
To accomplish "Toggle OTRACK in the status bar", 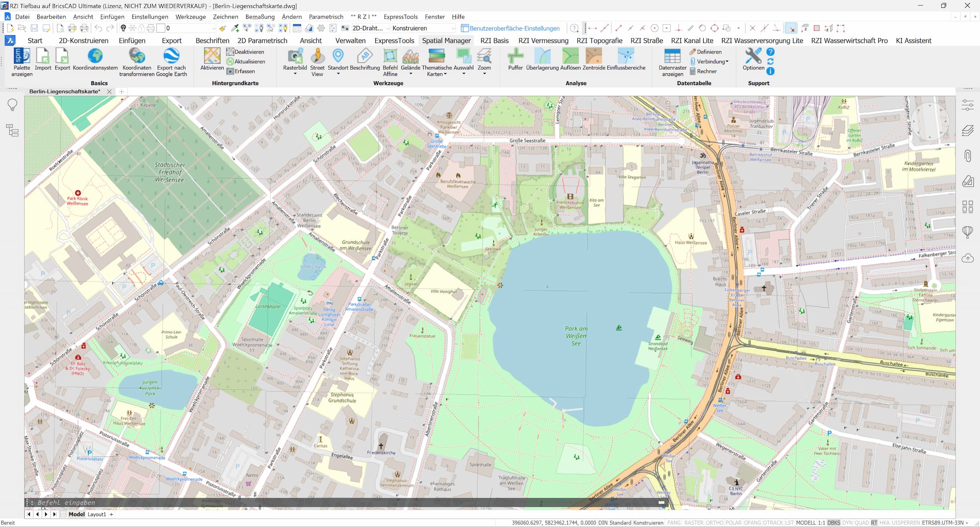I will tap(773, 523).
